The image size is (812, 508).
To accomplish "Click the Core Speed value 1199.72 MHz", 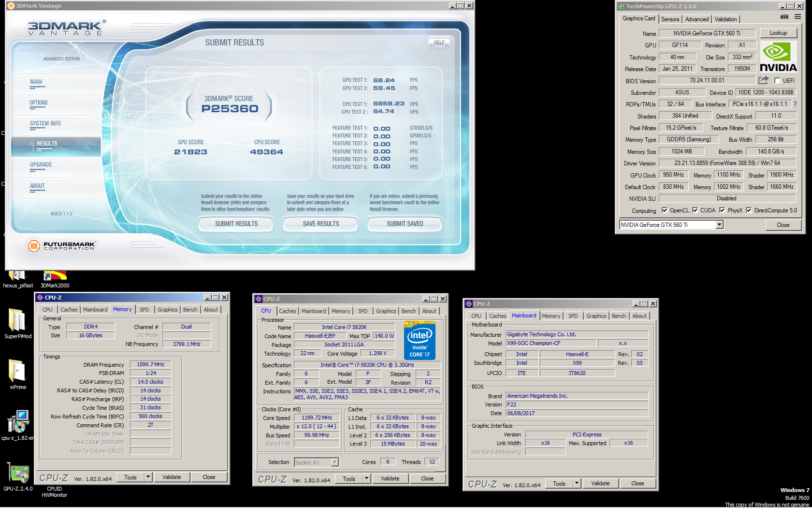I will tap(317, 418).
